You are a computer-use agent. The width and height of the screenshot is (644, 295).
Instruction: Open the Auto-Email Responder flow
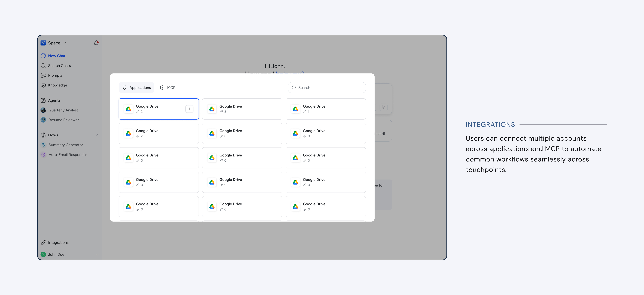[x=68, y=155]
